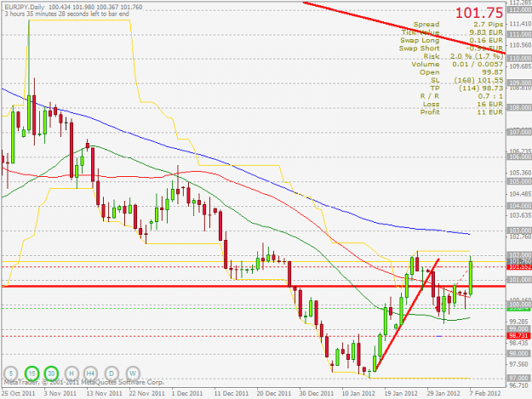The image size is (532, 399).
Task: Select the descending red trendline at top right
Action: tap(404, 27)
